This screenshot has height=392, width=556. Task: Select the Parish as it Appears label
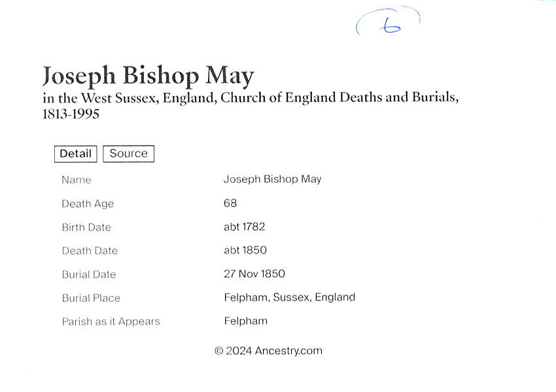(111, 321)
